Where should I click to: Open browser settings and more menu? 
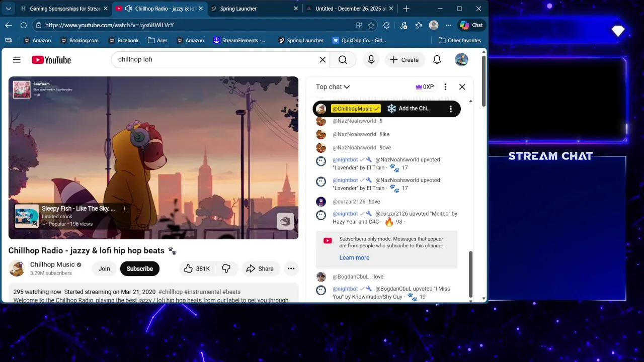pos(449,25)
